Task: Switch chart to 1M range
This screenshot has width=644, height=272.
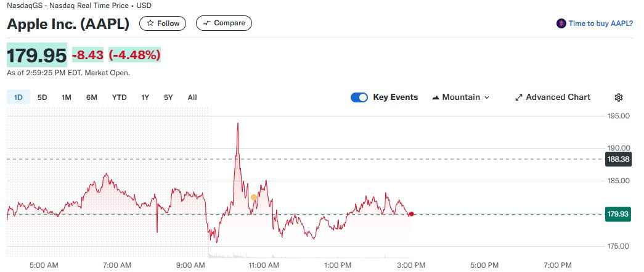Action: click(67, 97)
